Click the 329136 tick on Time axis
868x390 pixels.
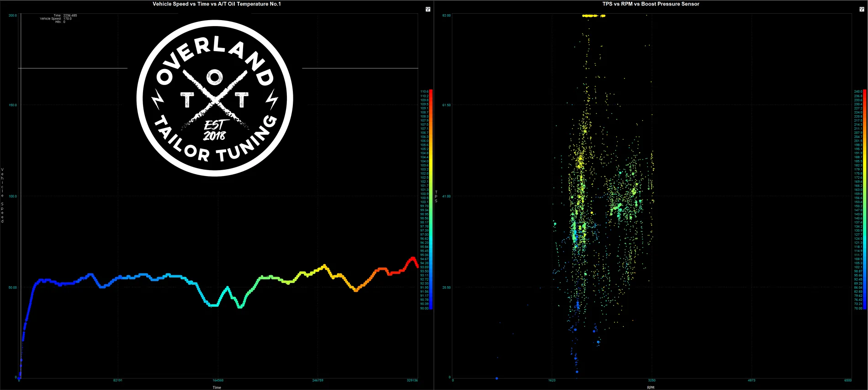412,380
